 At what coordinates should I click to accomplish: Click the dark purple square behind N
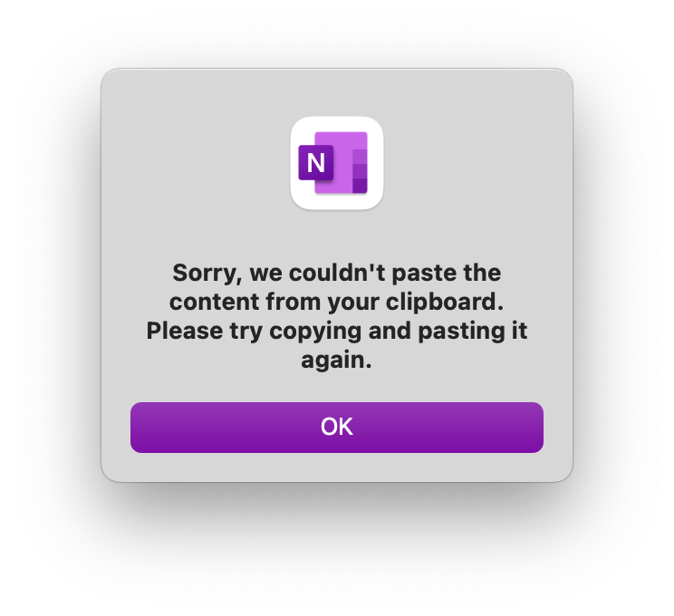pos(316,163)
